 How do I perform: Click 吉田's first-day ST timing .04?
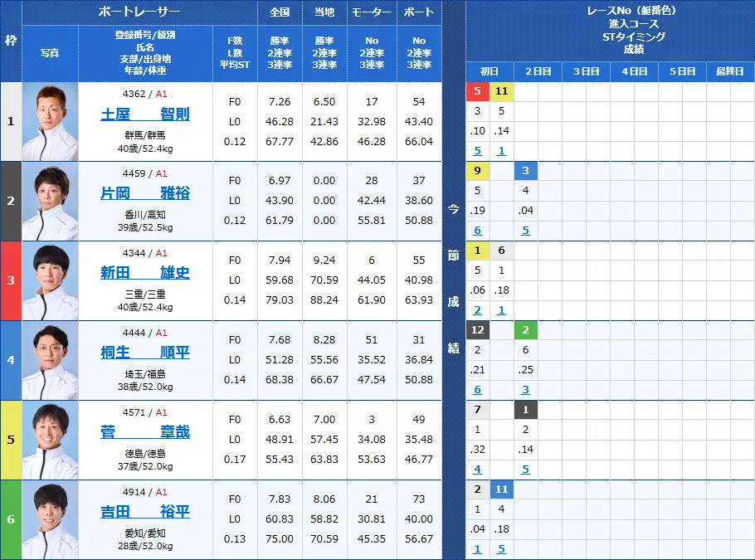point(477,528)
